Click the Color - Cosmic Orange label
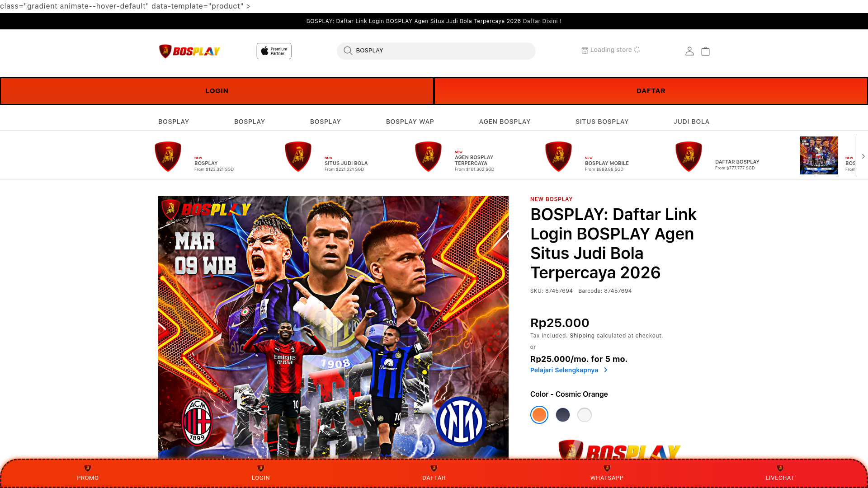 pos(569,394)
